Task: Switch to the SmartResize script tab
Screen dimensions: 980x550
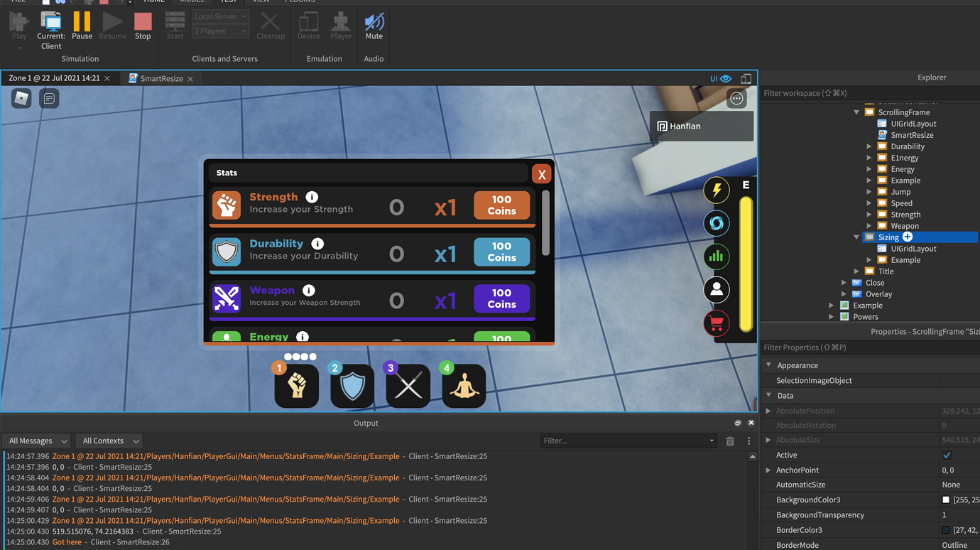Action: pyautogui.click(x=160, y=78)
